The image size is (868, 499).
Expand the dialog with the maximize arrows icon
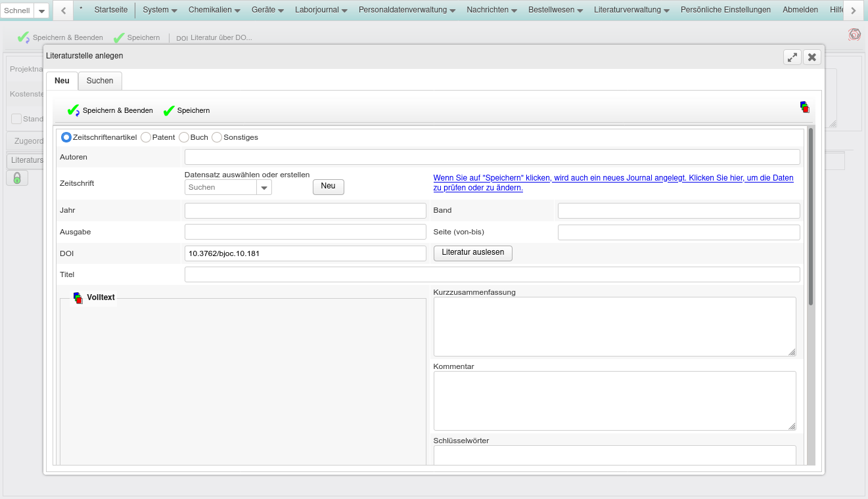(x=792, y=57)
